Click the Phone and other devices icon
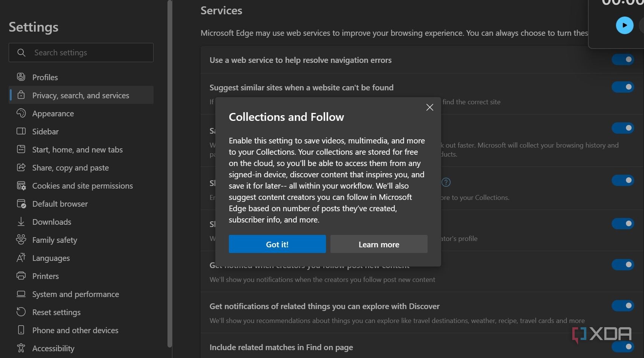Screen dimensions: 644x358 tap(21, 330)
